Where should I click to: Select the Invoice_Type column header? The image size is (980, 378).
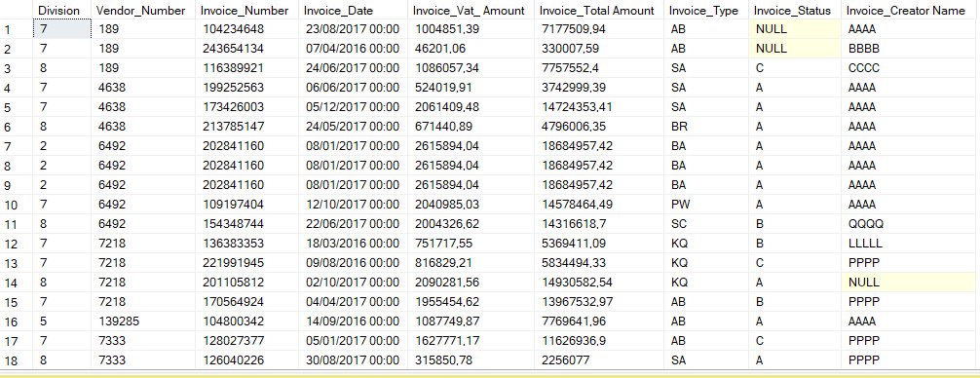pos(706,11)
